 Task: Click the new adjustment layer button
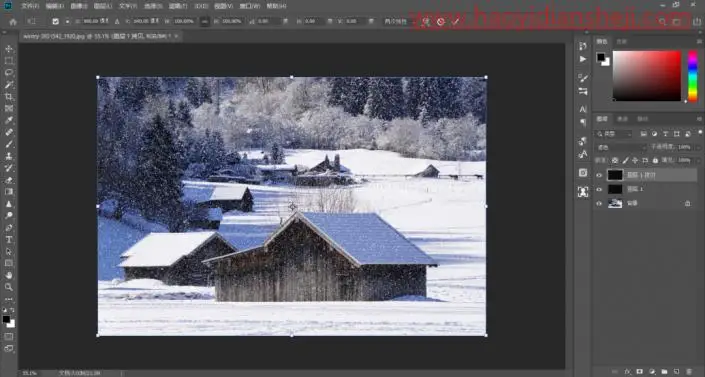(x=652, y=372)
